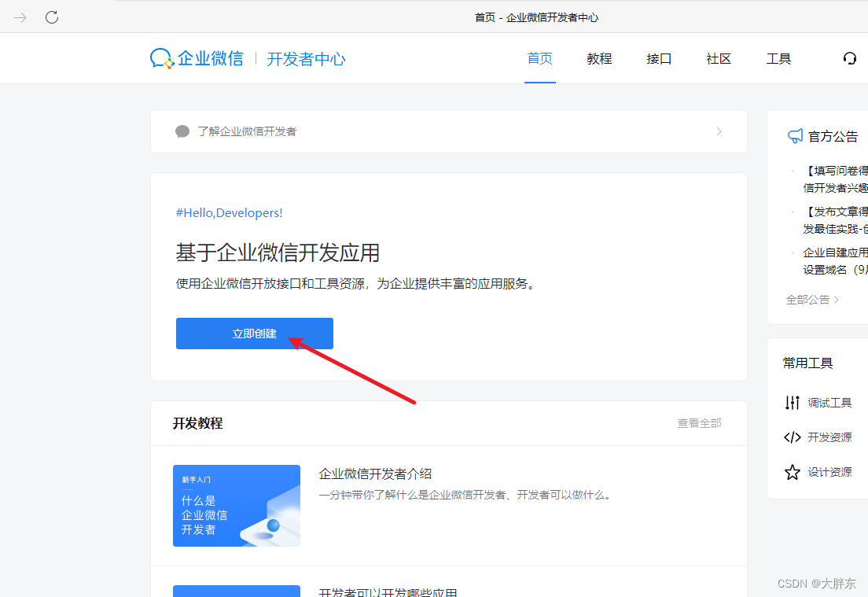The image size is (868, 597).
Task: Click the 调试工具 sliders icon
Action: [x=793, y=403]
